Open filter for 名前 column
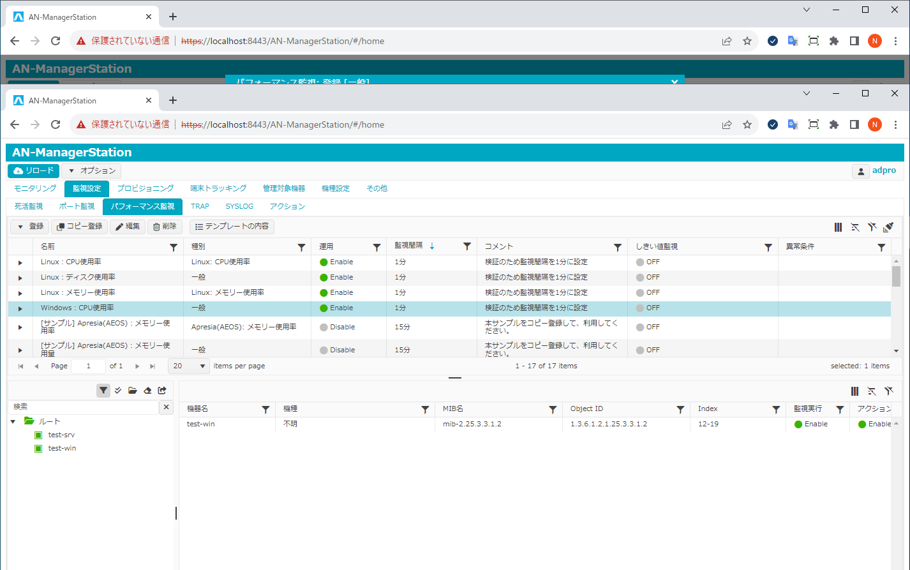The width and height of the screenshot is (910, 570). 173,247
